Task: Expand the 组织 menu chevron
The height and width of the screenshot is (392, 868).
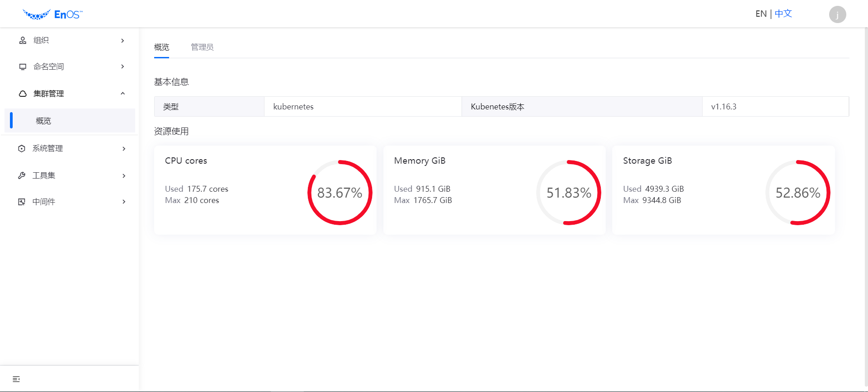Action: [123, 41]
